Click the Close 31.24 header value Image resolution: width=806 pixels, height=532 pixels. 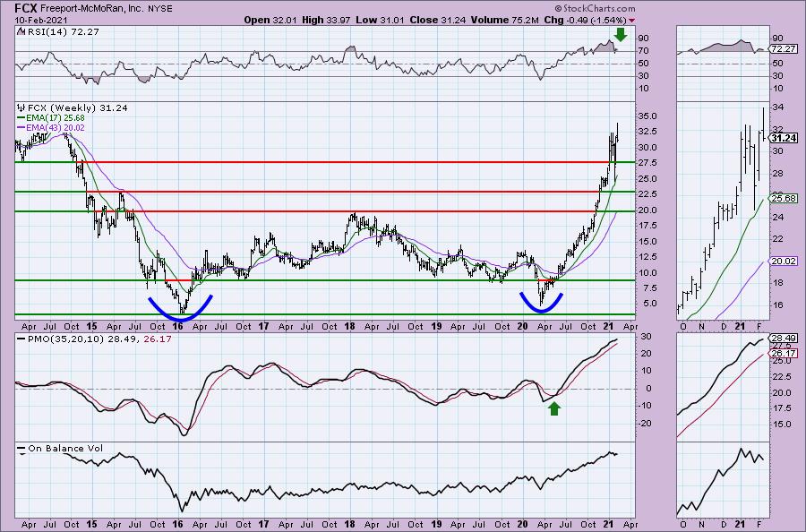click(x=437, y=20)
